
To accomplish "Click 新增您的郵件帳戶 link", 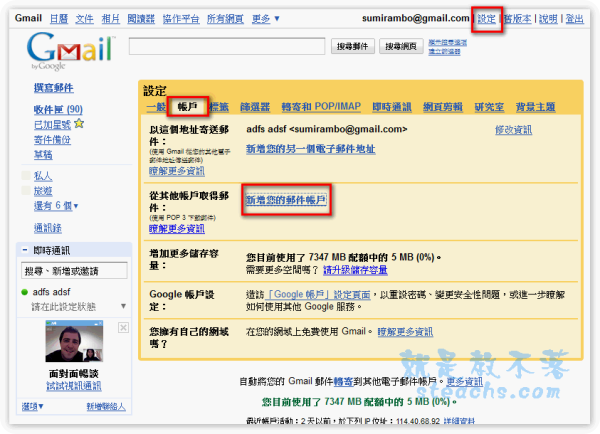I will pyautogui.click(x=286, y=200).
